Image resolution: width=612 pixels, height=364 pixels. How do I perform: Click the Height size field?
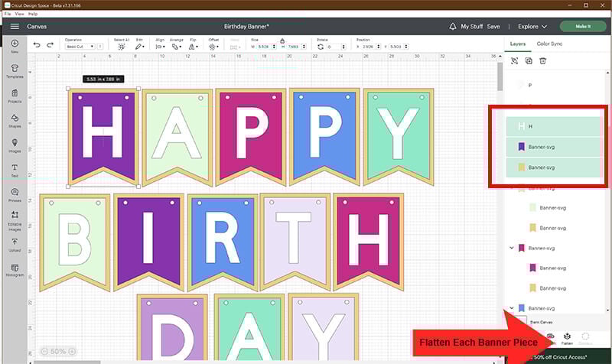pos(296,47)
